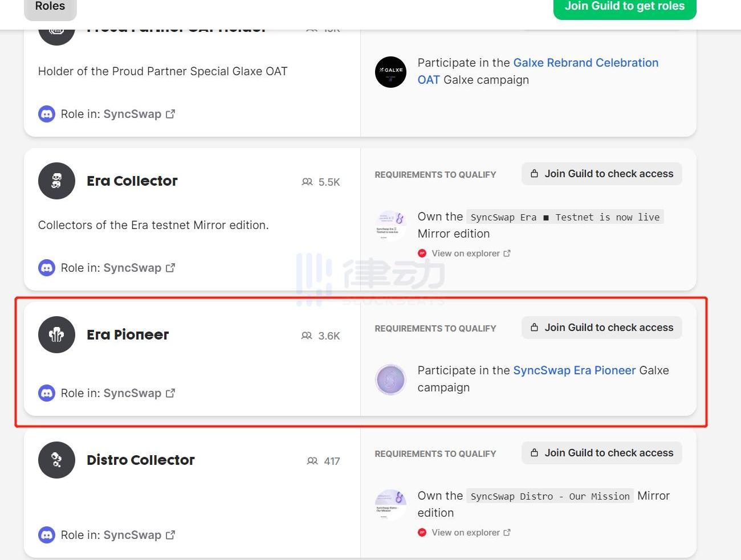Open the Era Pioneer Galxe campaign badge image

coord(390,379)
